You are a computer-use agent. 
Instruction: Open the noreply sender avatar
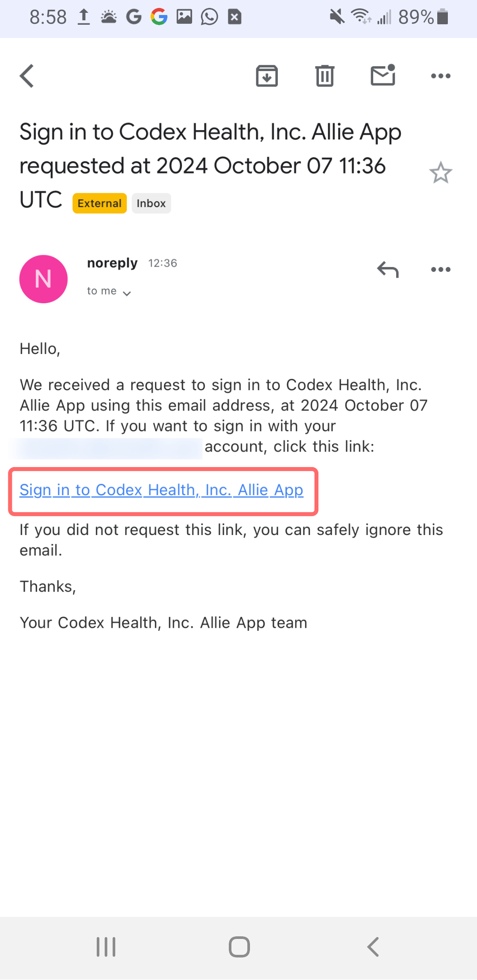point(43,279)
